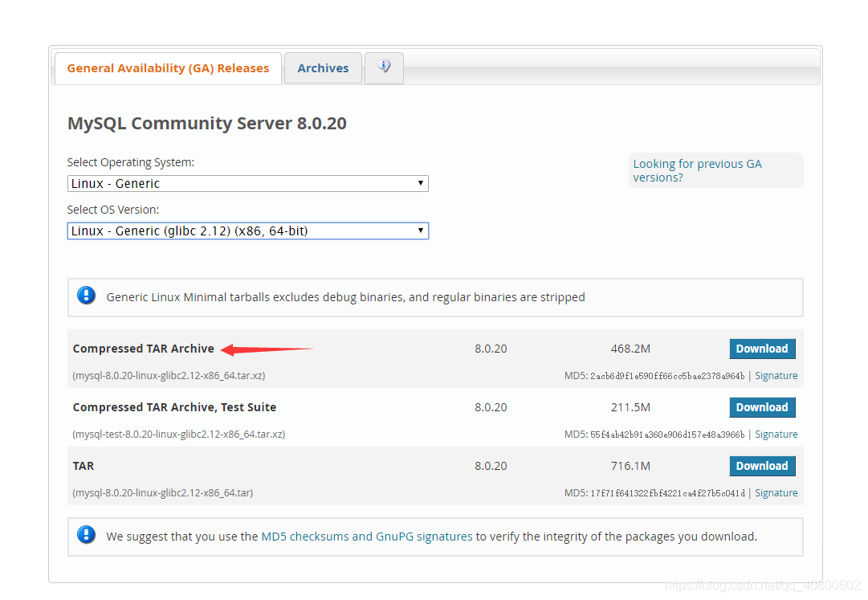Open Signature link for mysql-8.0.20 tar.xz
The image size is (868, 600).
(x=776, y=375)
